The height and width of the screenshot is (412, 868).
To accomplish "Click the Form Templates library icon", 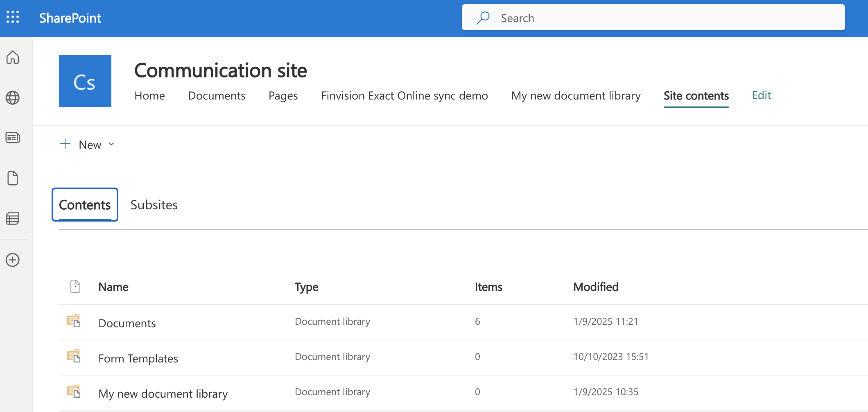I will click(x=74, y=356).
